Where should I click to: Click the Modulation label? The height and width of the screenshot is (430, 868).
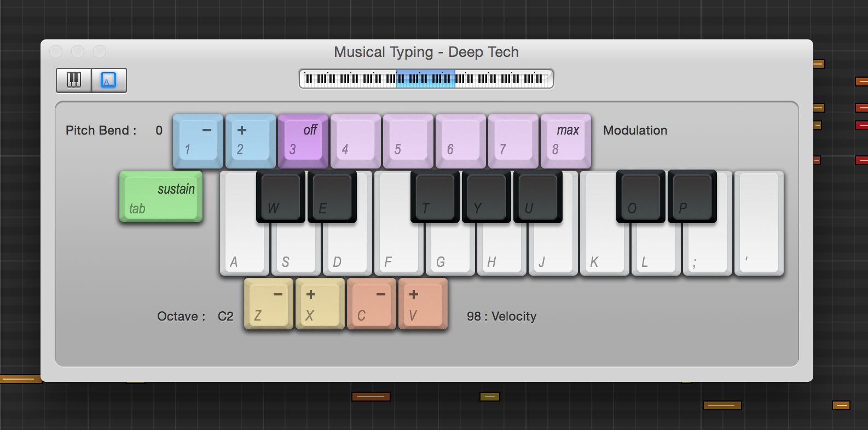click(x=635, y=130)
